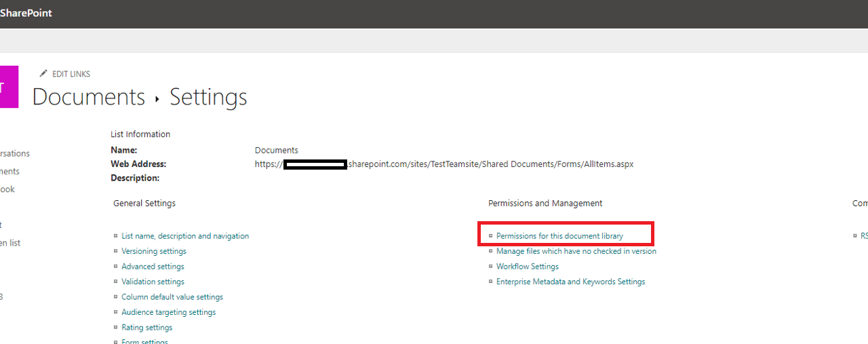Viewport: 868px width, 344px height.
Task: Click the Settings page title
Action: click(x=208, y=97)
